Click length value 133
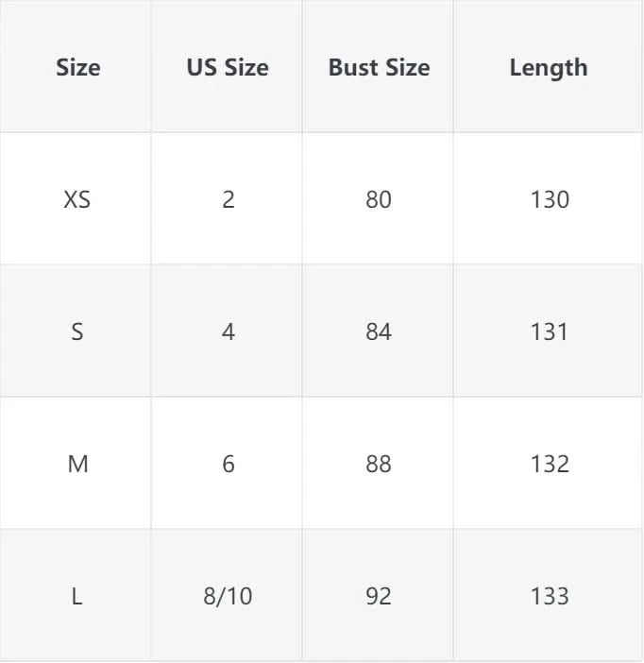Screen dimensions: 644x663 550,596
